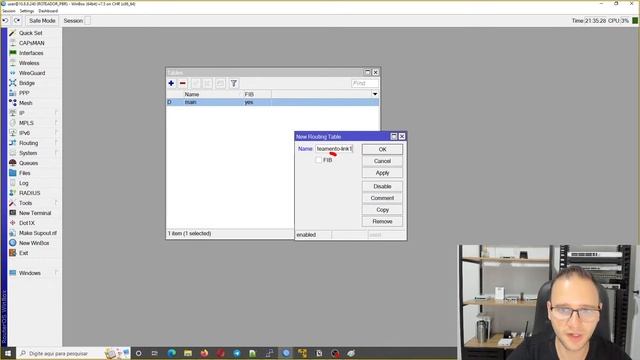
Task: Open the Queues sidebar entry
Action: pos(28,163)
